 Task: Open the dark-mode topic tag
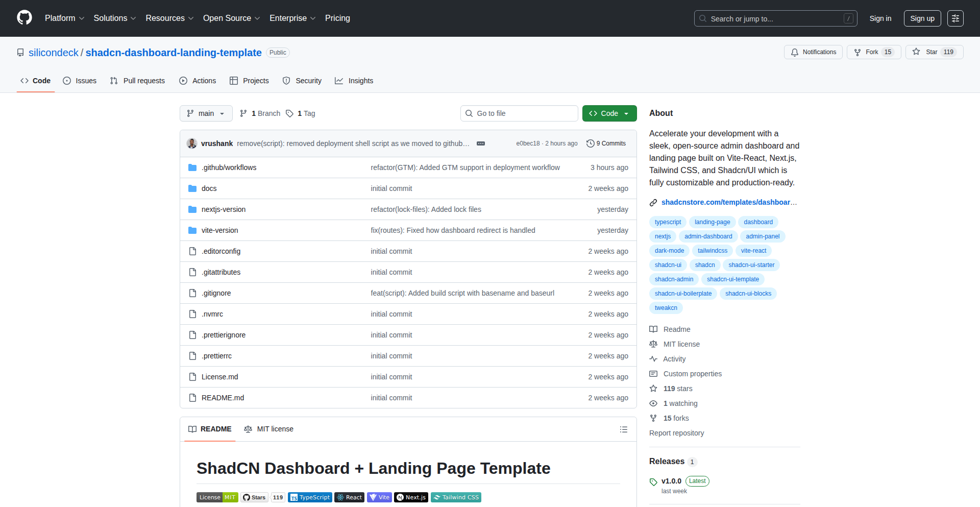669,251
